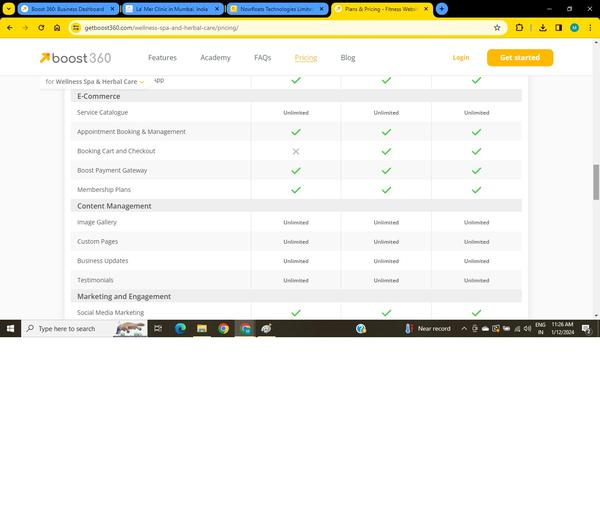Click the Boost 360 logo
The width and height of the screenshot is (600, 530).
[75, 58]
